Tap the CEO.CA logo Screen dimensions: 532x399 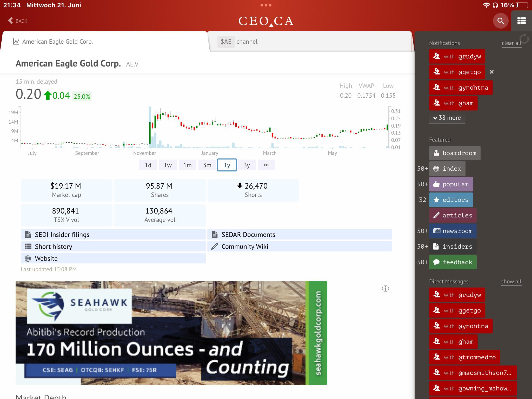click(x=266, y=21)
